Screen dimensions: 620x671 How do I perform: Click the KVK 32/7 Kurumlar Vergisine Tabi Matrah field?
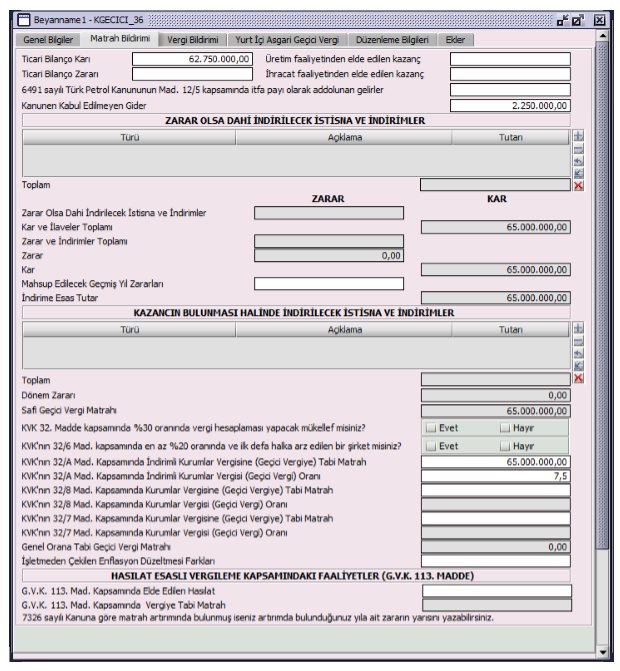495,518
